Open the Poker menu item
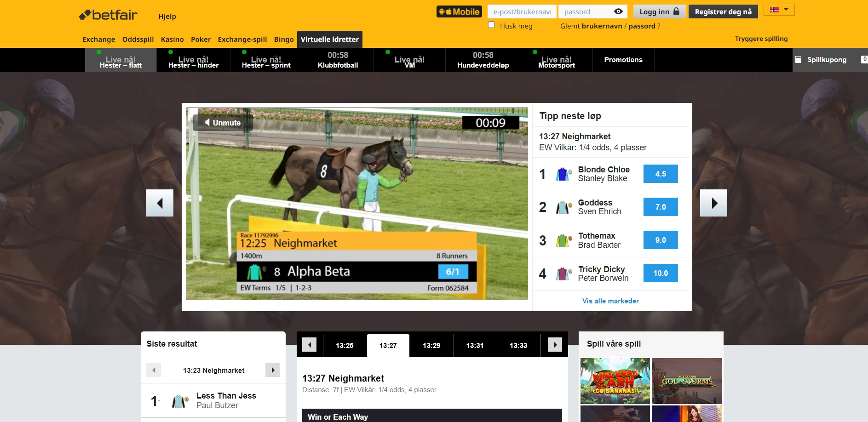This screenshot has width=868, height=422. (201, 39)
